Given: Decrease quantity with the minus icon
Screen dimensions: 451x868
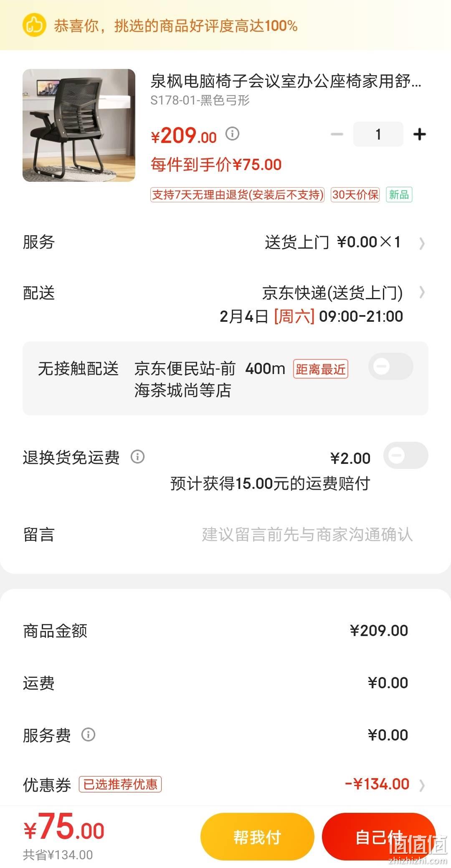Looking at the screenshot, I should [x=337, y=134].
